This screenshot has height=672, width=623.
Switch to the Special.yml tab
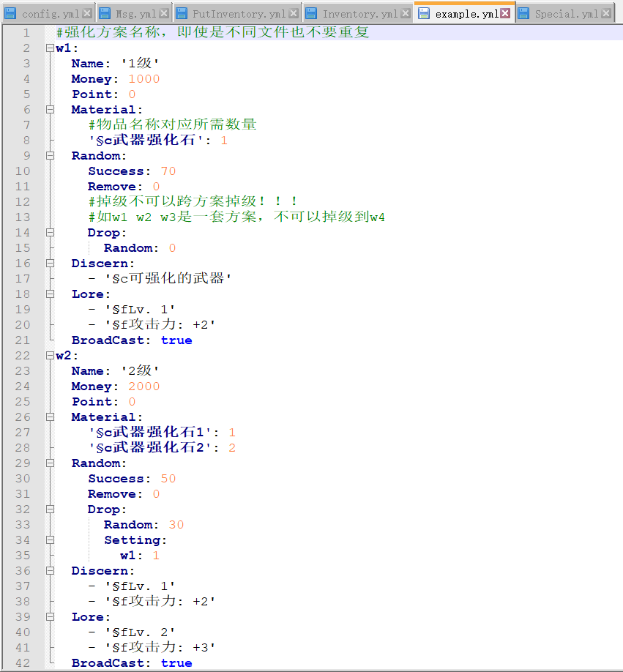point(564,14)
